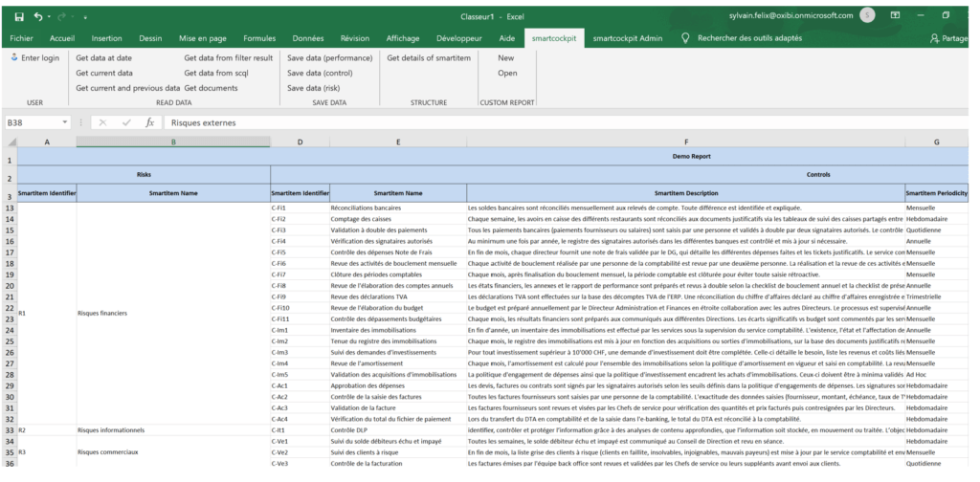Expand the Undo history dropdown arrow
Screen dimensions: 980x482
pyautogui.click(x=48, y=17)
